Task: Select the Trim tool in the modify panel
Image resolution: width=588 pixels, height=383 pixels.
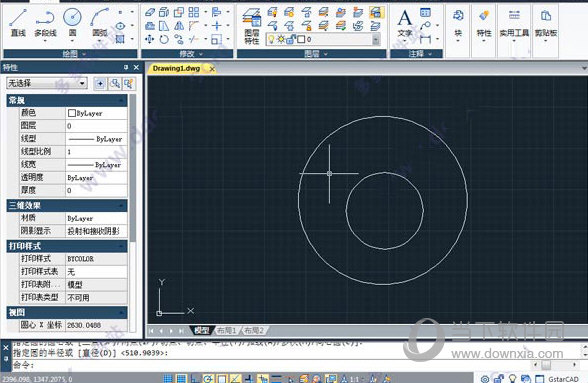Action: click(194, 39)
